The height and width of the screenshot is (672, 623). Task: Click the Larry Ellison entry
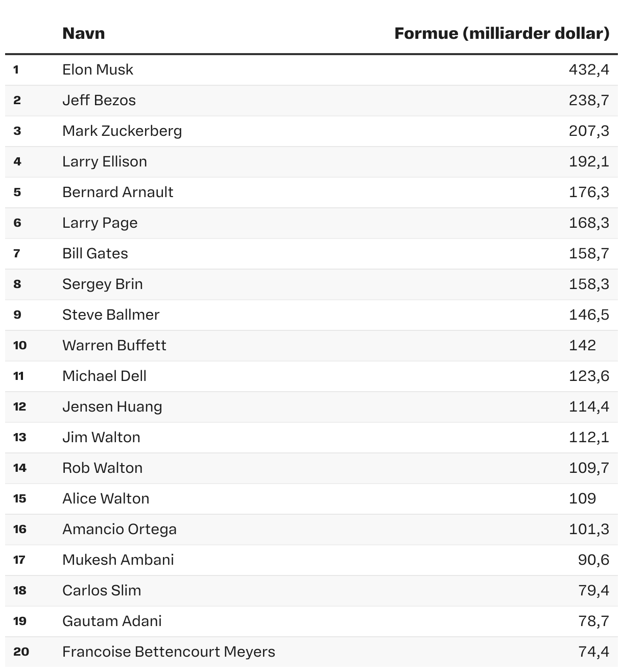point(105,161)
